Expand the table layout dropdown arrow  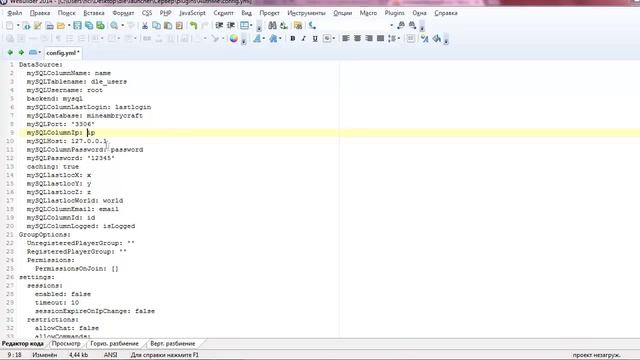251,26
